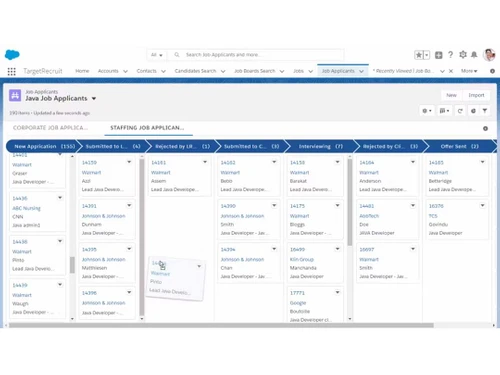The image size is (500, 375).
Task: Open card 14164 action menu arrow
Action: (413, 162)
